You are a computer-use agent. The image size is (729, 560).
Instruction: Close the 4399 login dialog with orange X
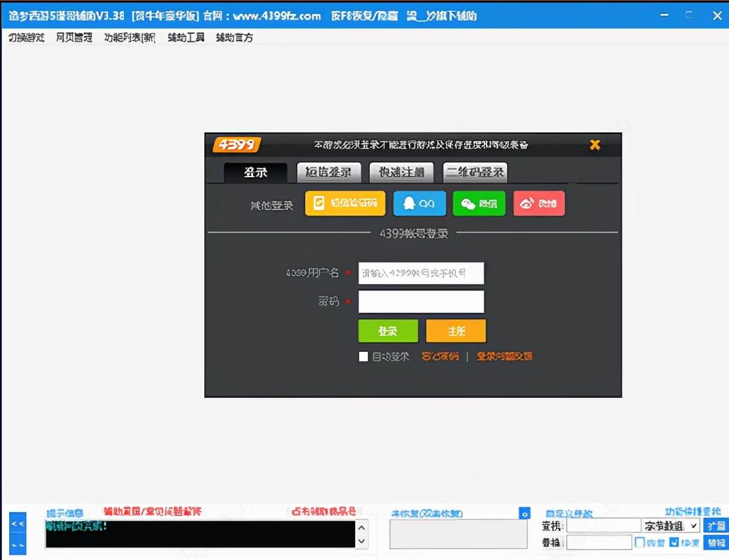click(x=595, y=145)
